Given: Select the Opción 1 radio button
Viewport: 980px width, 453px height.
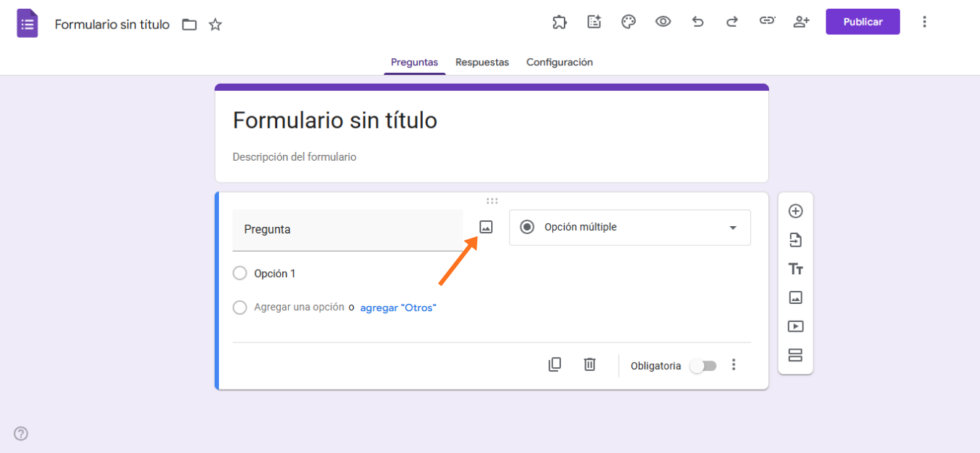Looking at the screenshot, I should [239, 273].
